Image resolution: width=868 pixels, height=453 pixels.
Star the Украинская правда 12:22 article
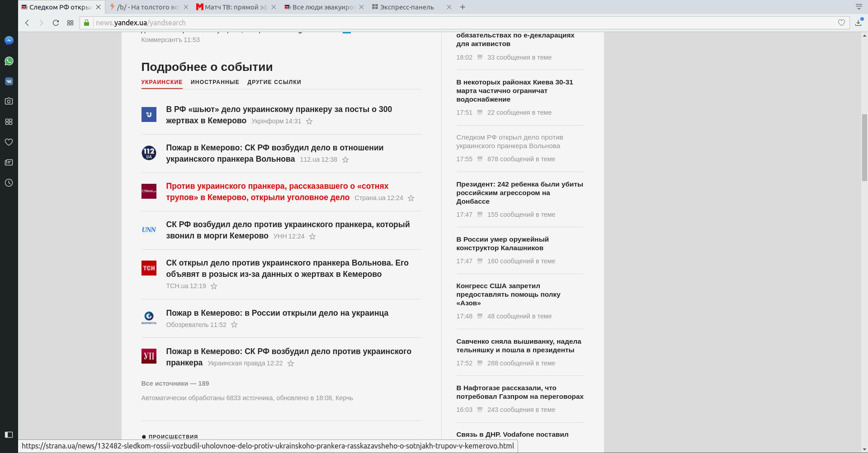291,363
